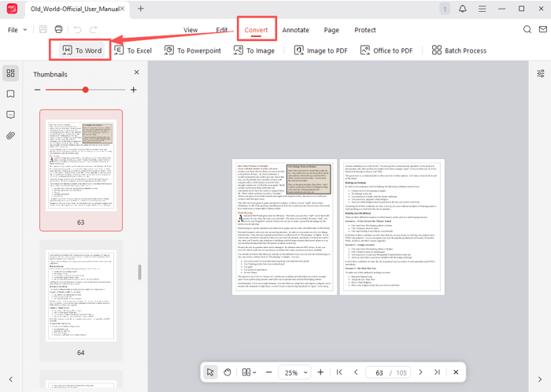
Task: Click the thumbnails panel scrollbar
Action: click(139, 272)
